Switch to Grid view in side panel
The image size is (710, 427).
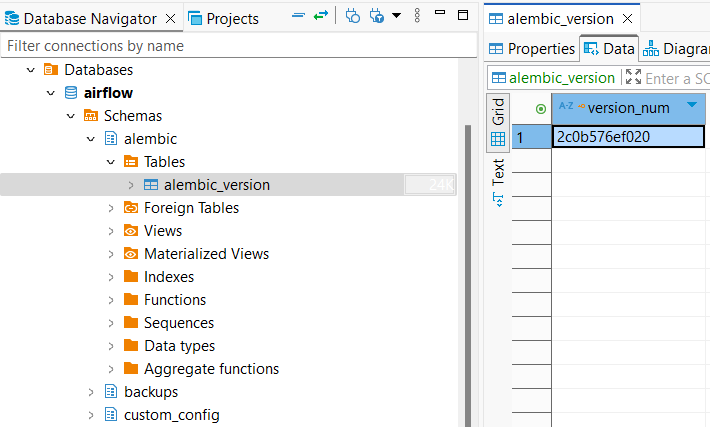pyautogui.click(x=497, y=125)
